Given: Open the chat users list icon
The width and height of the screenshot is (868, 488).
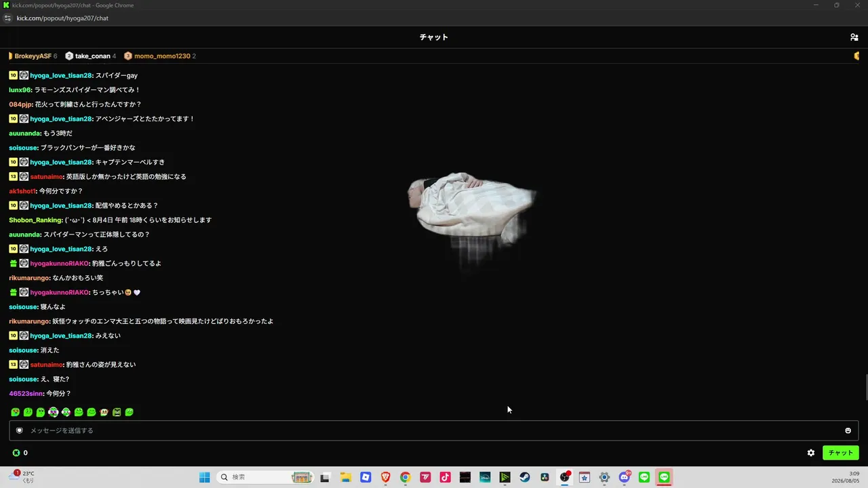Looking at the screenshot, I should (854, 37).
